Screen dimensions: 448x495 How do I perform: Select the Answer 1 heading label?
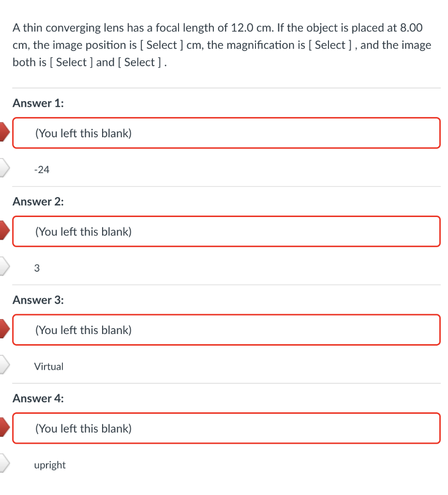tap(38, 103)
